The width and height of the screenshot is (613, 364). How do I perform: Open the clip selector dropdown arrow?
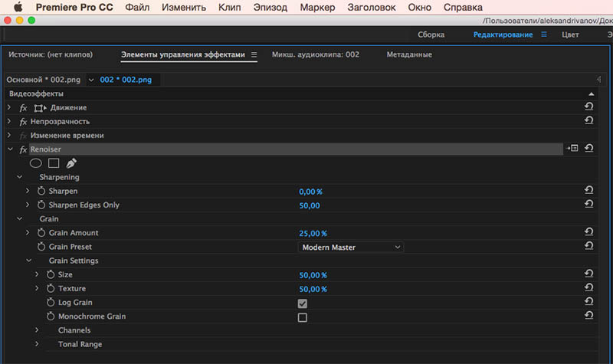coord(91,80)
